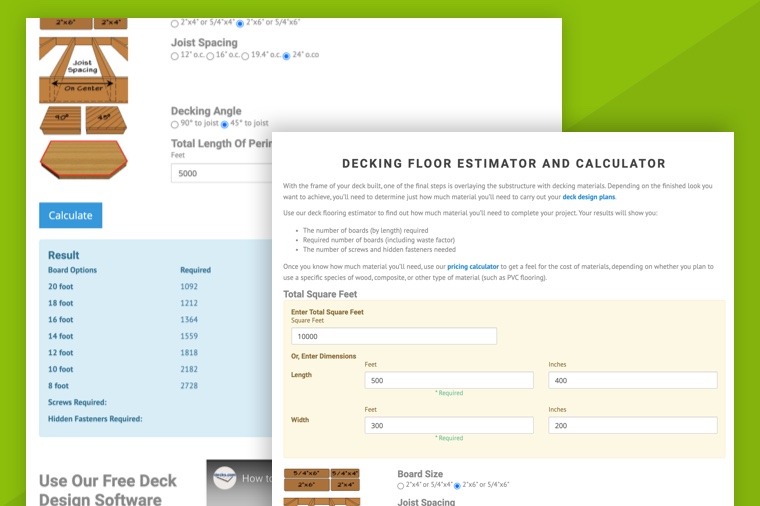This screenshot has height=506, width=760.
Task: Click "Use Our Free Deck Design Software" heading
Action: click(108, 490)
